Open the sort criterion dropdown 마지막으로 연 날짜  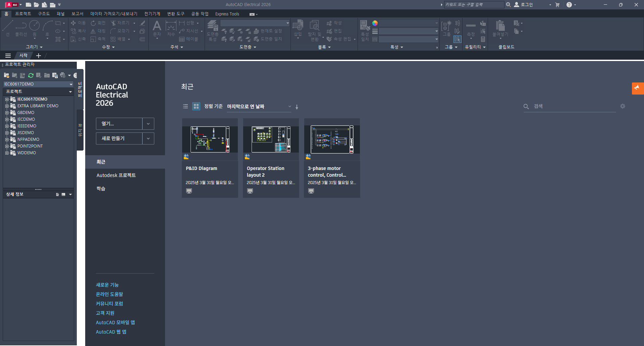coord(259,107)
